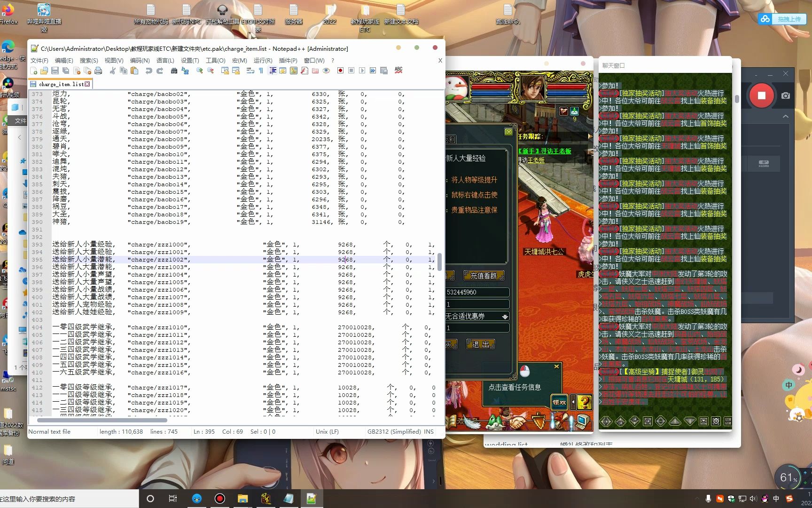This screenshot has height=508, width=812.
Task: Toggle file monitoring eye icon
Action: [326, 71]
